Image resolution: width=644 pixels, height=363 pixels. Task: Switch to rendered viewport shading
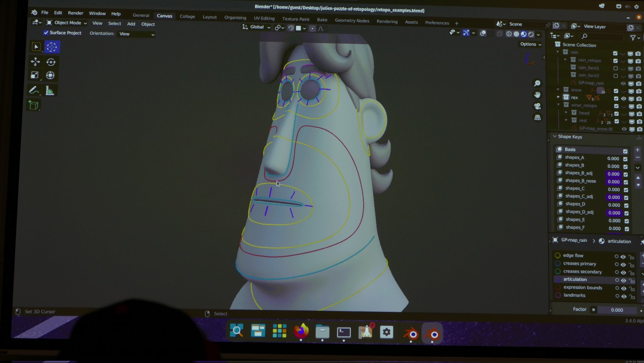(531, 34)
